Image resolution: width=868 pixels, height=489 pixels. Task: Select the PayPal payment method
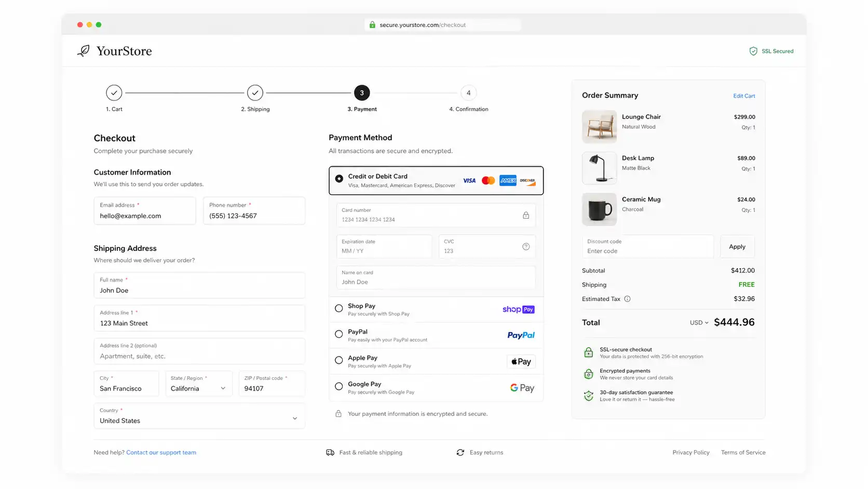338,335
